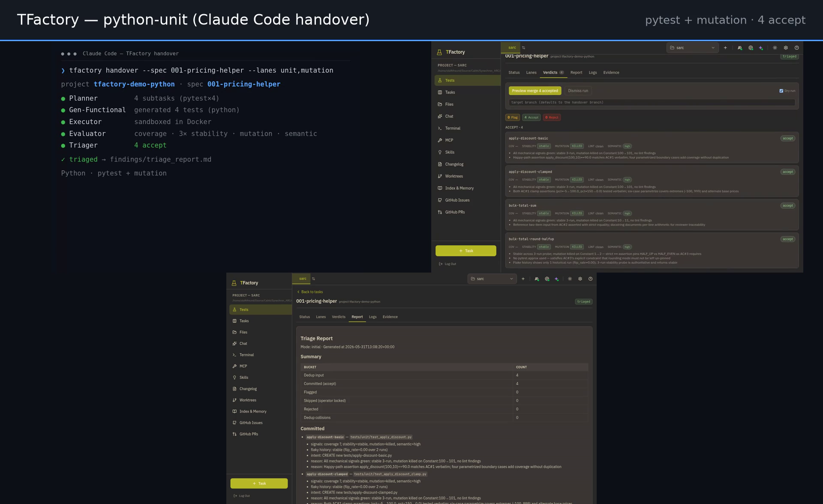Click the Task button in the Verdicts window
This screenshot has height=504, width=823.
(466, 251)
